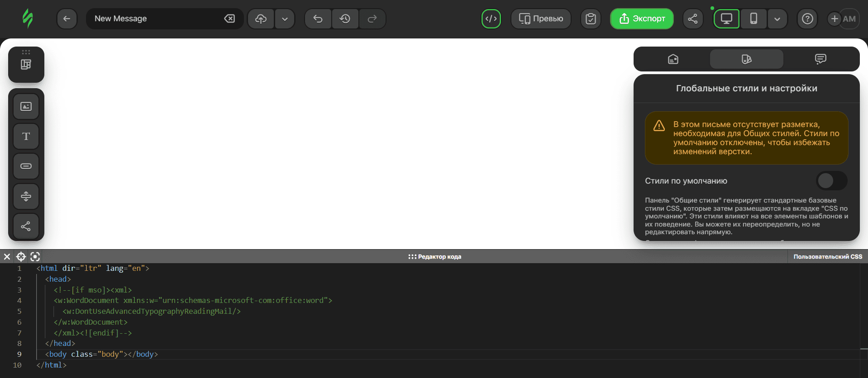Enable the Стили по умолчанию switch
This screenshot has width=868, height=378.
[x=831, y=181]
